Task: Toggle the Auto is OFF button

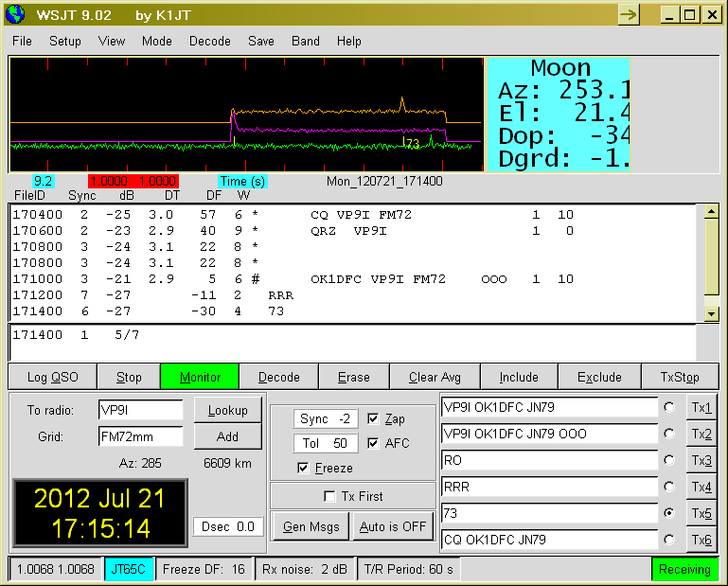Action: pos(393,526)
